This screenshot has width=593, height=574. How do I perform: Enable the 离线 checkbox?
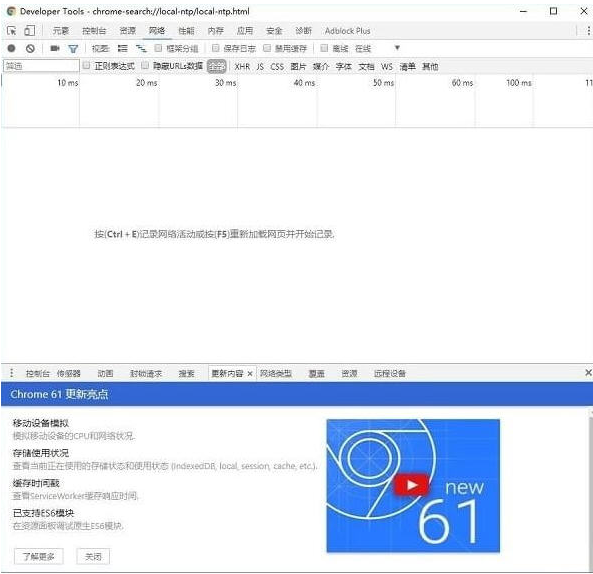tap(324, 48)
